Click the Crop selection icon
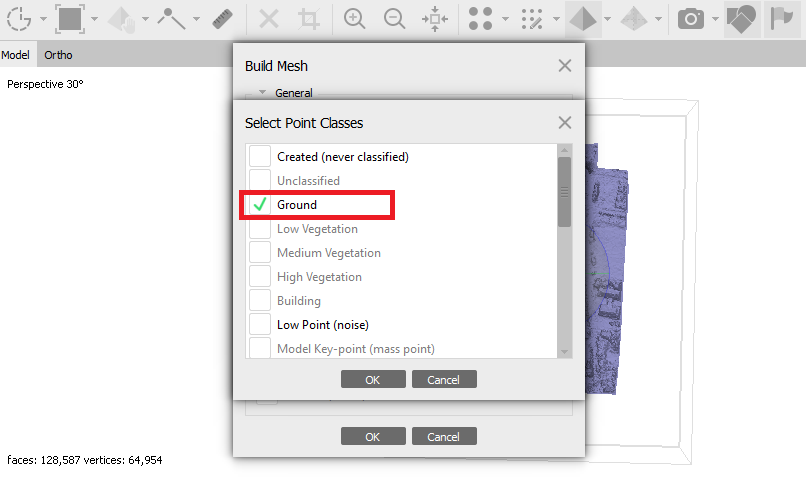 click(x=308, y=19)
